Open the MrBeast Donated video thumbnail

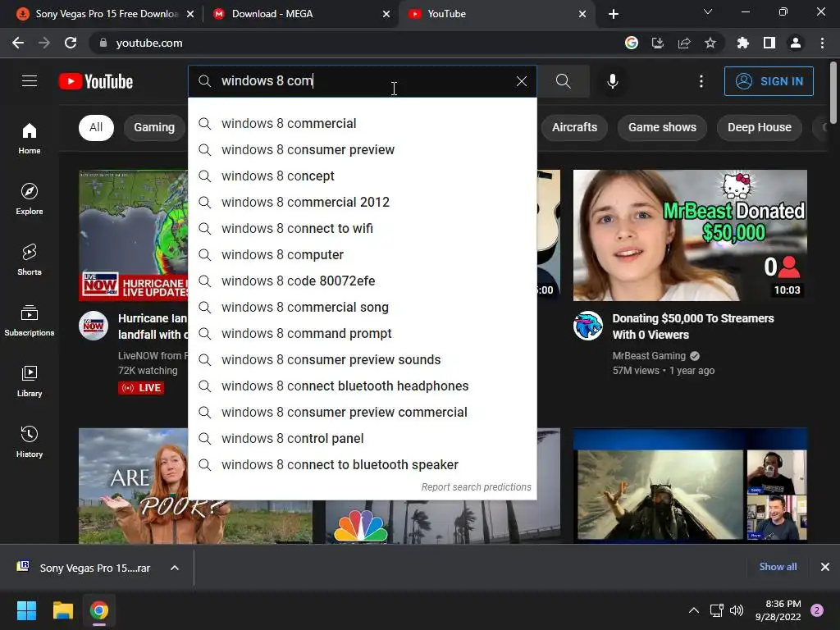(690, 235)
